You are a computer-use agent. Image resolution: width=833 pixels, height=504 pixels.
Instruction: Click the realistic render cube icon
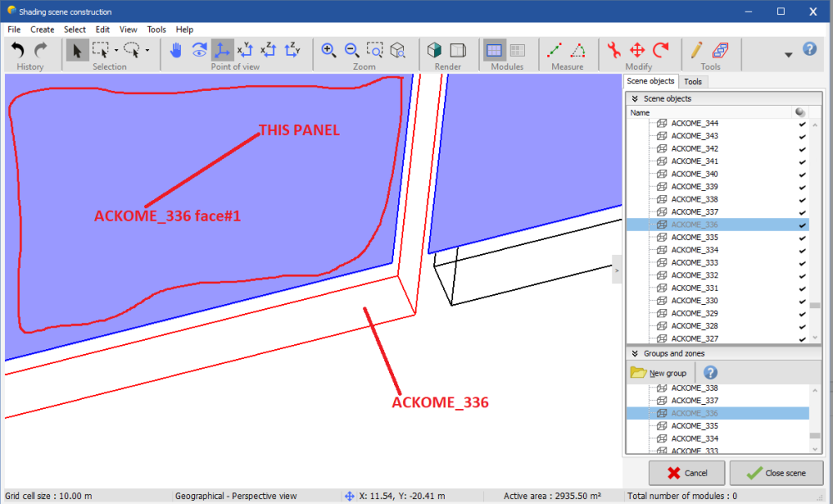pos(434,50)
